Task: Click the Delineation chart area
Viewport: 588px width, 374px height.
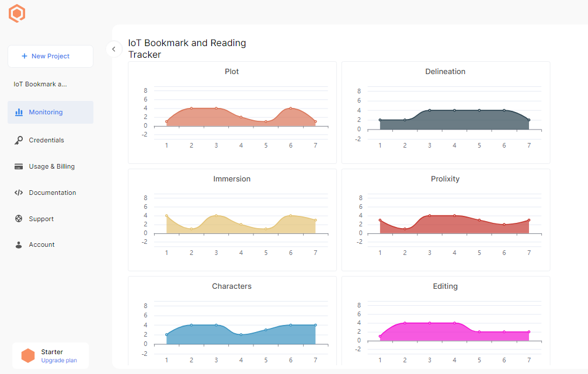Action: tap(454, 120)
